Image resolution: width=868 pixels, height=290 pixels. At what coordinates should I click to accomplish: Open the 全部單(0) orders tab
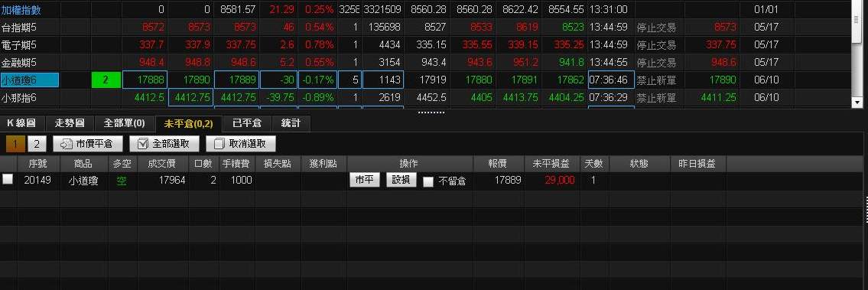125,123
